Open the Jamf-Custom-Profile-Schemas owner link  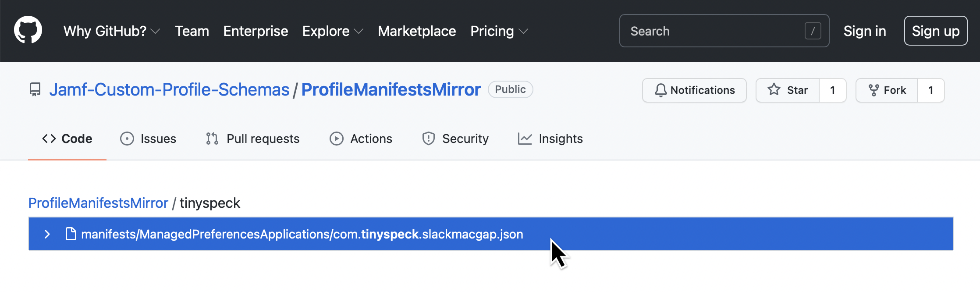(169, 89)
